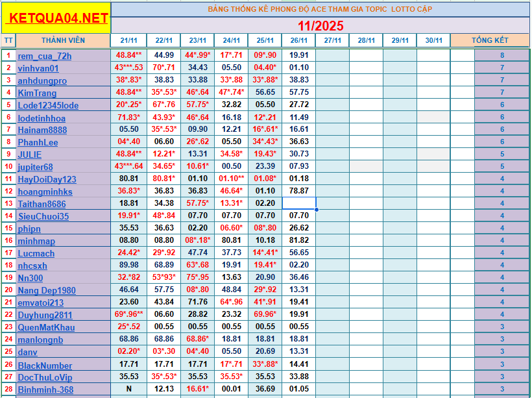Open the BlackNumber member link
Screen dimensions: 532x398
pyautogui.click(x=45, y=366)
